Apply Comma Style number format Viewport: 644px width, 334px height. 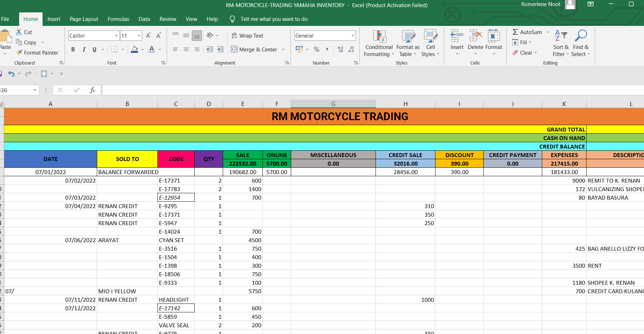(x=327, y=49)
